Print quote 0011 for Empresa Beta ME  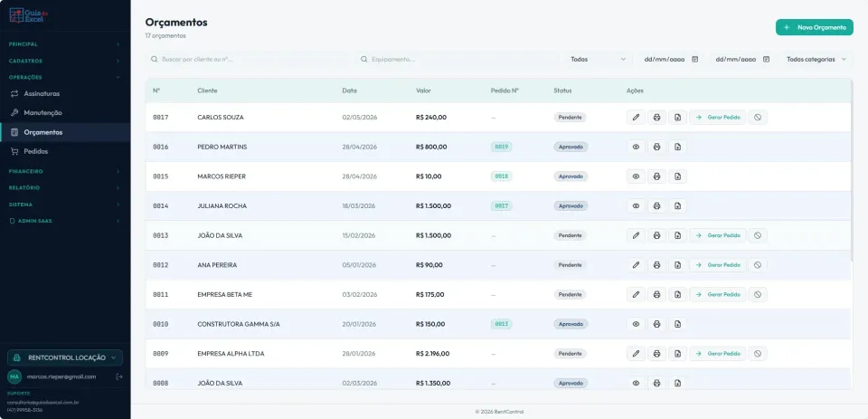pos(656,294)
